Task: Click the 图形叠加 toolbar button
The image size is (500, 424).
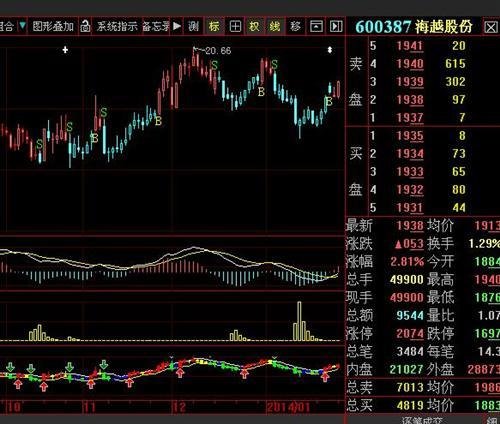Action: tap(53, 26)
